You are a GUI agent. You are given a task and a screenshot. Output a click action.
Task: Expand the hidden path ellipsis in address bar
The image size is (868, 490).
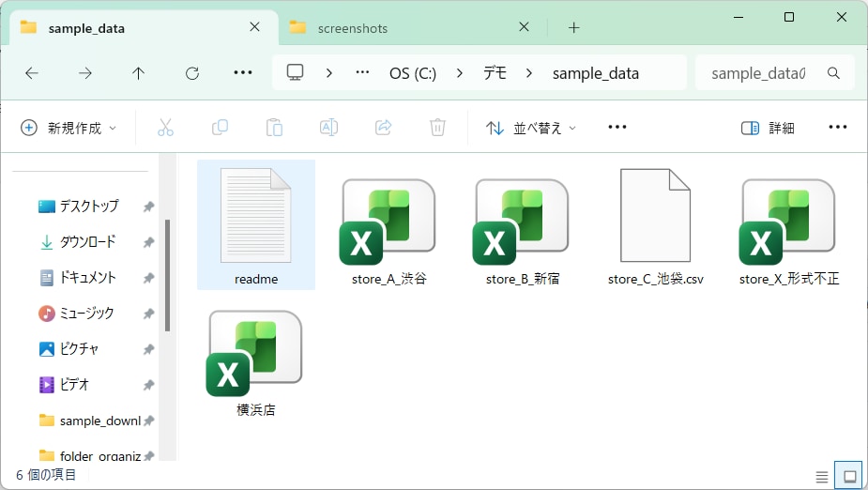(362, 72)
